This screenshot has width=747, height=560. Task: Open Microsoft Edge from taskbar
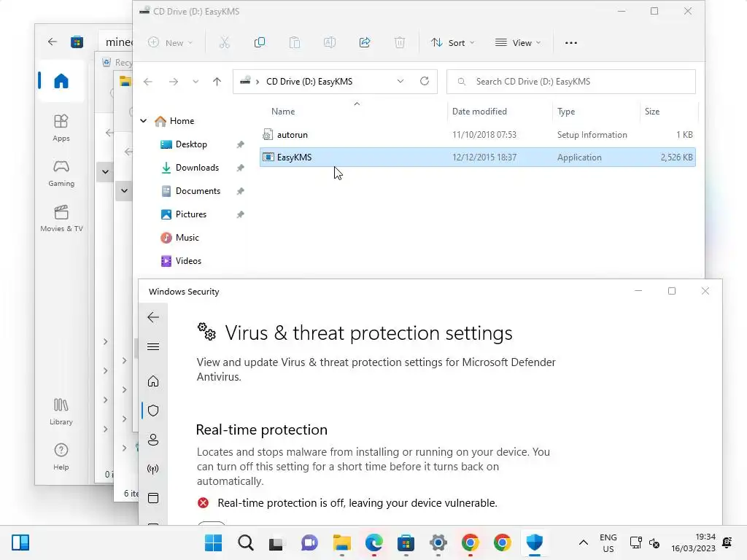coord(374,542)
